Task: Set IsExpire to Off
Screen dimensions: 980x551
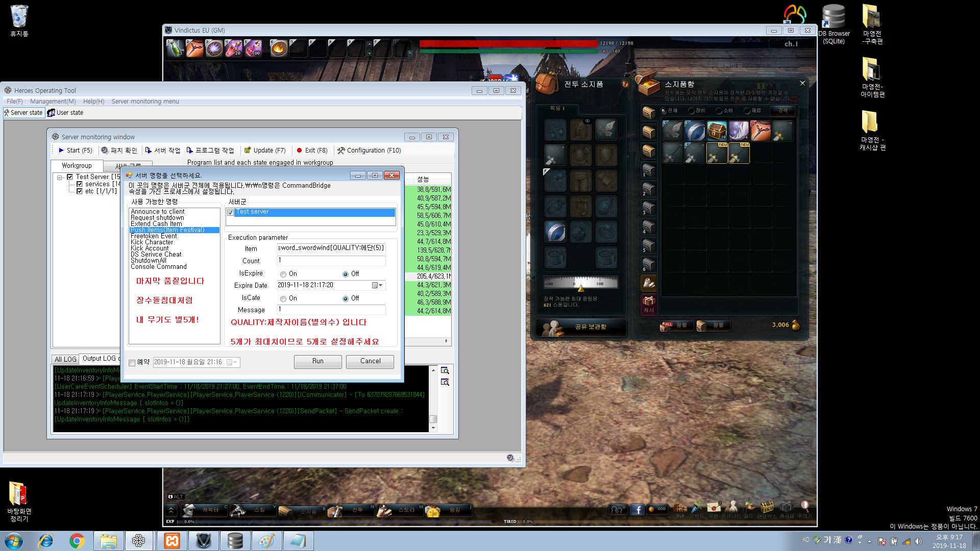Action: point(346,274)
